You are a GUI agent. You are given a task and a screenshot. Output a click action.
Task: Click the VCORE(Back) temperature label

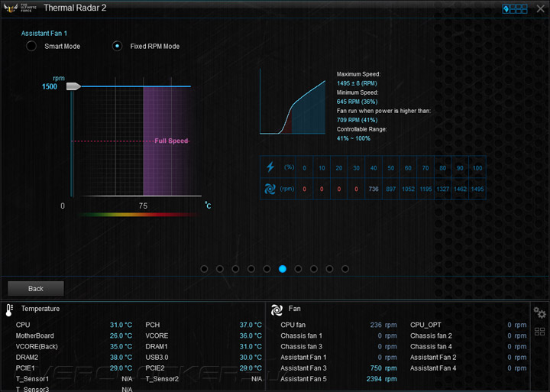coord(37,346)
